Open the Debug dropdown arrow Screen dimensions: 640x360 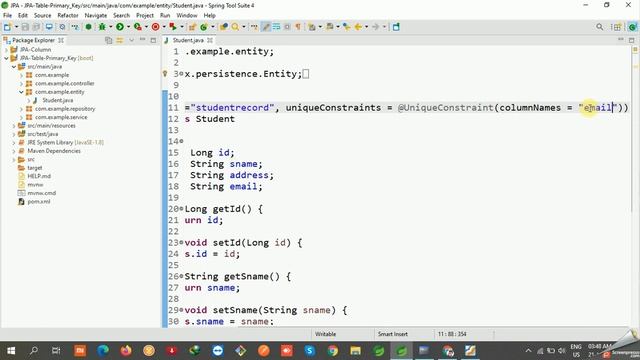pyautogui.click(x=110, y=27)
